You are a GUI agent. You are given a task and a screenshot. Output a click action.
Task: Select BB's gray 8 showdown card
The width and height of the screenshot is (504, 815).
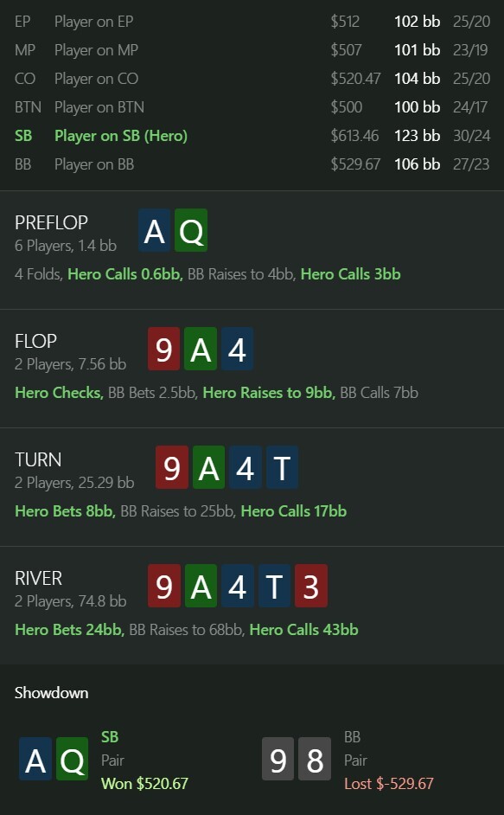coord(315,759)
